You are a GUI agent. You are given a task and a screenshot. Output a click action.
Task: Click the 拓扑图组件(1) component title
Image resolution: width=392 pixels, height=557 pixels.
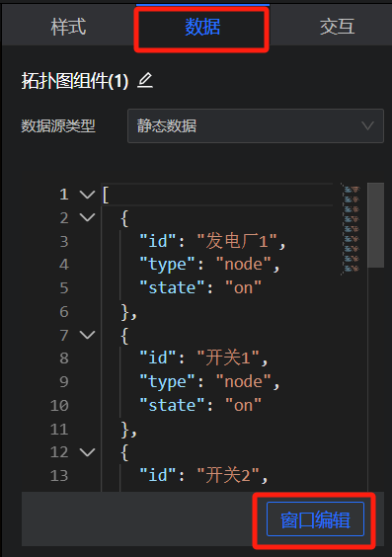[75, 81]
